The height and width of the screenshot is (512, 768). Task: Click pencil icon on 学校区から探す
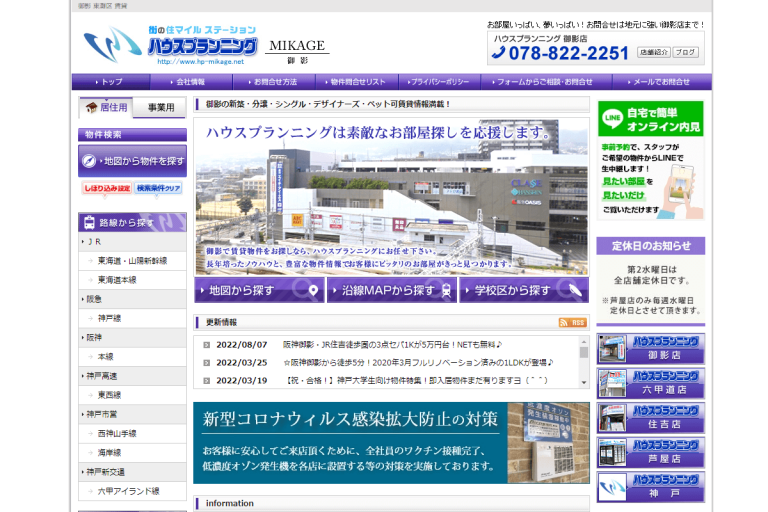[x=575, y=290]
